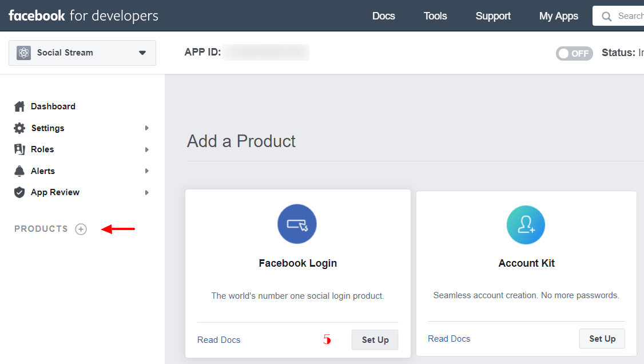Image resolution: width=644 pixels, height=364 pixels.
Task: Click the App Review shield icon
Action: 19,192
